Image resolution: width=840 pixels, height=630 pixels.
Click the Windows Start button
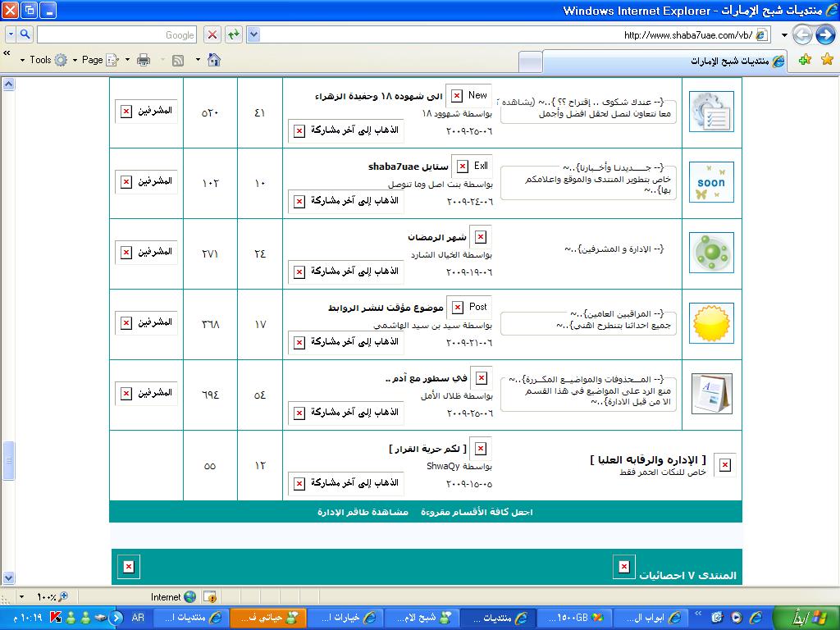pyautogui.click(x=808, y=617)
